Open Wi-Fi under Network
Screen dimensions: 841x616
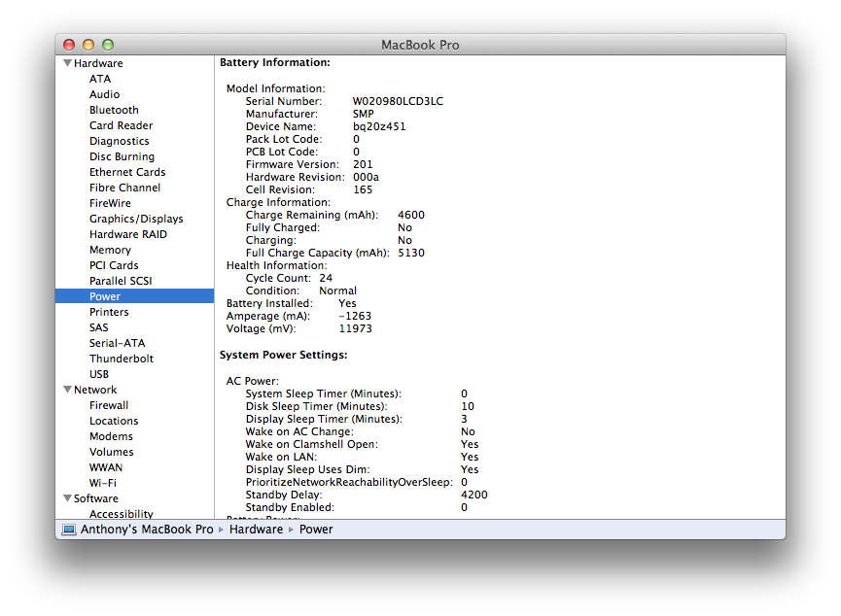click(102, 483)
